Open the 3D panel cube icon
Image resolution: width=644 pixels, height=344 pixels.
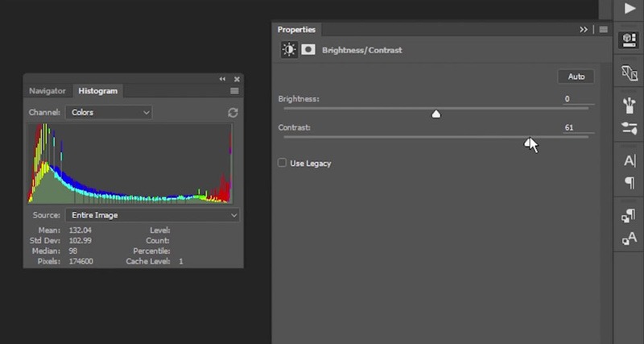(x=629, y=41)
